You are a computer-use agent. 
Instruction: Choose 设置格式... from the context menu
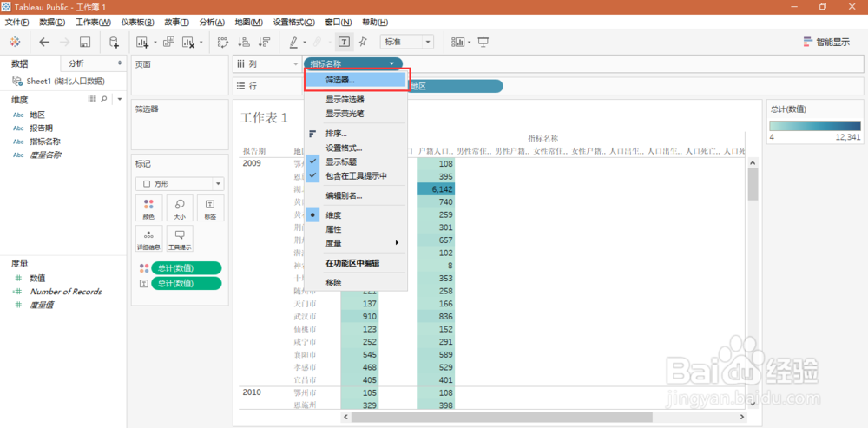(x=356, y=148)
